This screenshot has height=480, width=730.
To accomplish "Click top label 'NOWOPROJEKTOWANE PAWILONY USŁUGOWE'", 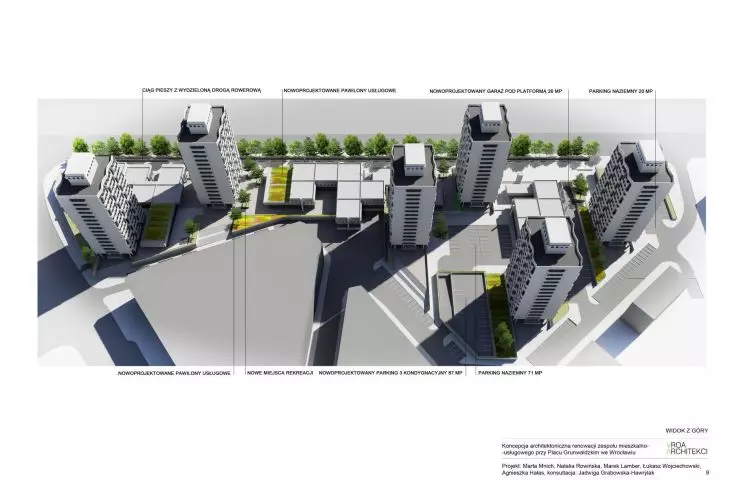I will [340, 90].
